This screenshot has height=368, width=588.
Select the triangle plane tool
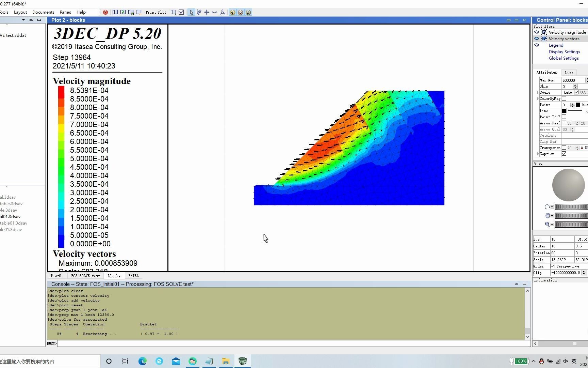tap(222, 12)
